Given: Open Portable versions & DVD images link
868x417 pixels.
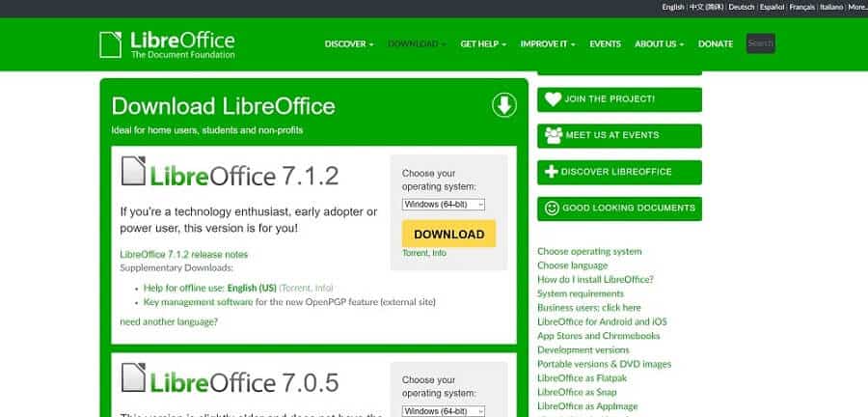Looking at the screenshot, I should click(x=604, y=364).
